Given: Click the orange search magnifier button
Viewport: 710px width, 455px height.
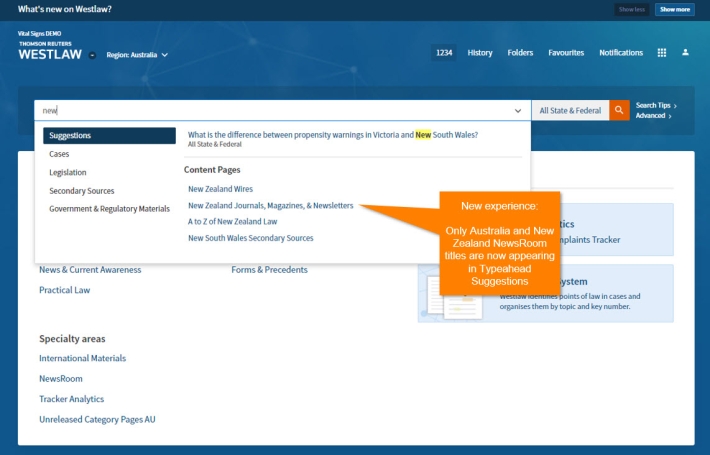Looking at the screenshot, I should click(619, 110).
